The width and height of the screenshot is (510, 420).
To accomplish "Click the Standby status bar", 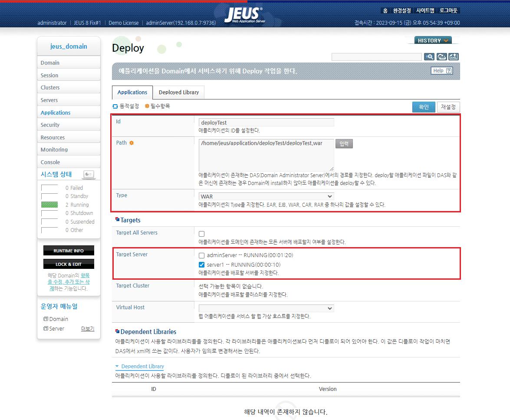I will pyautogui.click(x=49, y=196).
